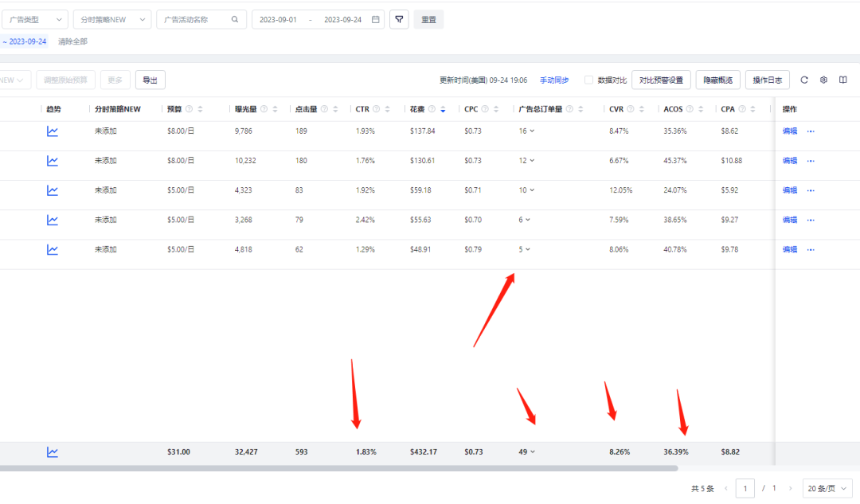Click more options dots in first row
The height and width of the screenshot is (504, 860).
coord(811,131)
